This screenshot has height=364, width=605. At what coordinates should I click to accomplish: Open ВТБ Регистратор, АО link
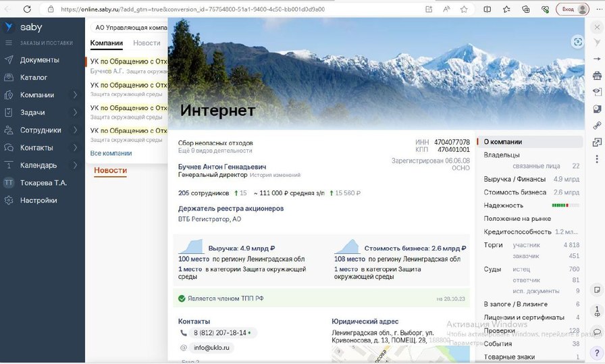pyautogui.click(x=209, y=219)
